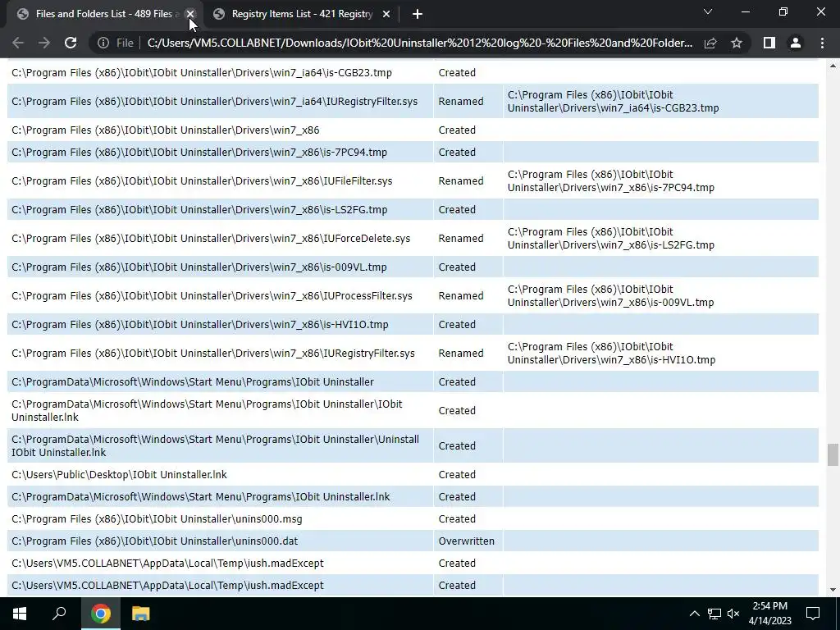
Task: Share this page using the share icon
Action: (710, 43)
